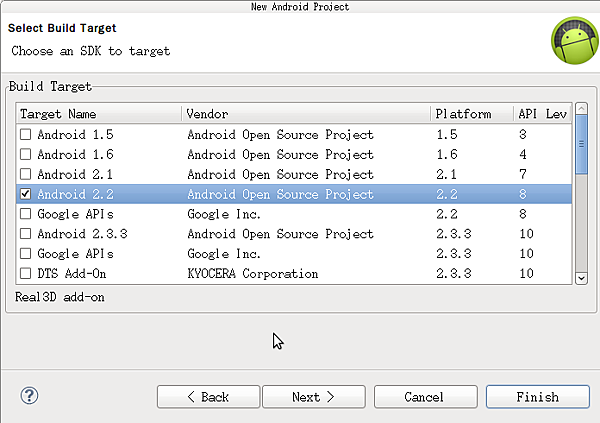Image resolution: width=600 pixels, height=423 pixels.
Task: Check the Android 1.5 target checkbox
Action: [25, 134]
